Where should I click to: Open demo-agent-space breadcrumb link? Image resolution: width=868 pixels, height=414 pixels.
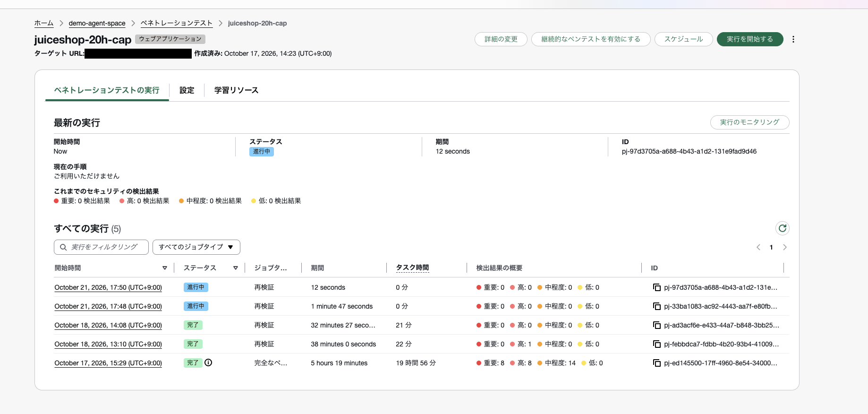click(x=97, y=23)
